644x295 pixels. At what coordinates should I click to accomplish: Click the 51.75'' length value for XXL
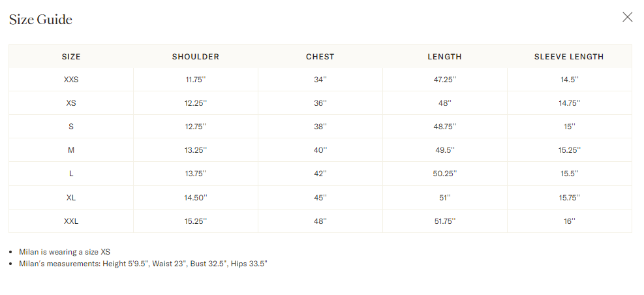click(445, 221)
